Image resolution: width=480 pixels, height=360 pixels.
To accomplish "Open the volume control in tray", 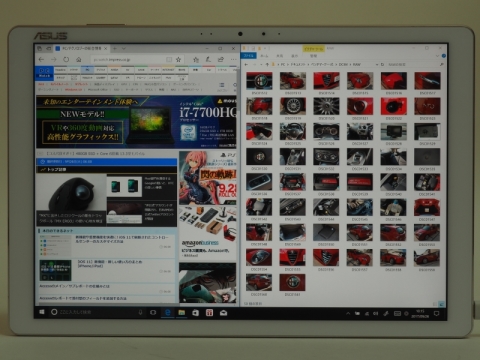I will pos(376,313).
